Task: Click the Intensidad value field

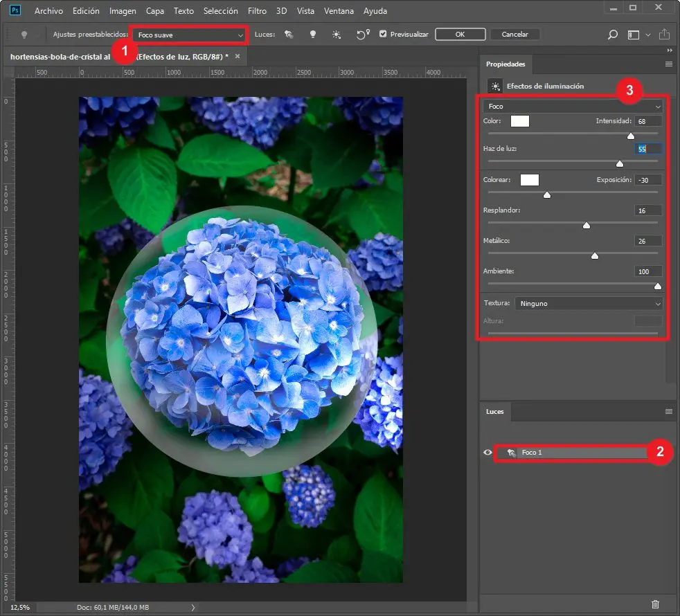Action: click(x=648, y=121)
